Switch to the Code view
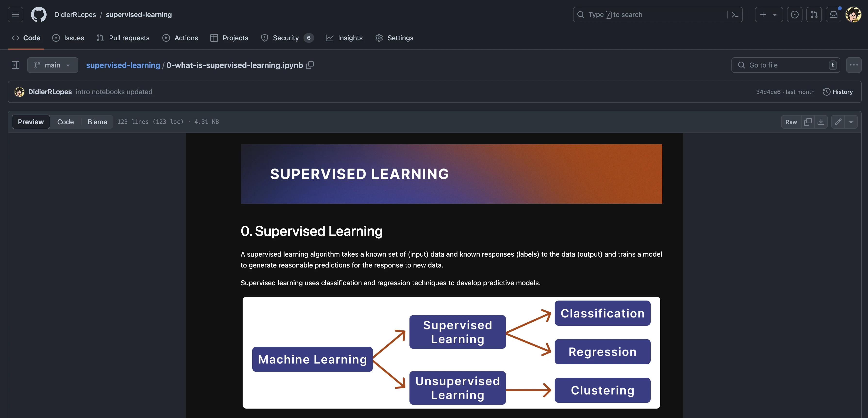The width and height of the screenshot is (868, 418). pyautogui.click(x=65, y=122)
